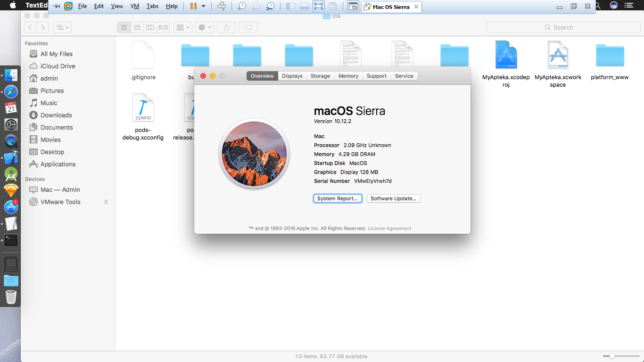Image resolution: width=644 pixels, height=362 pixels.
Task: Share the selected Finder item
Action: tap(226, 27)
